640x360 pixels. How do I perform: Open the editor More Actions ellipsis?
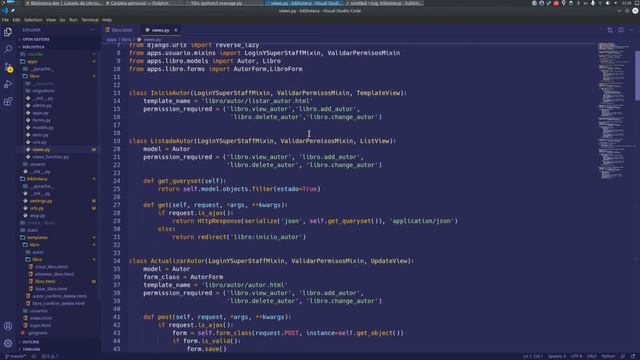coord(631,30)
